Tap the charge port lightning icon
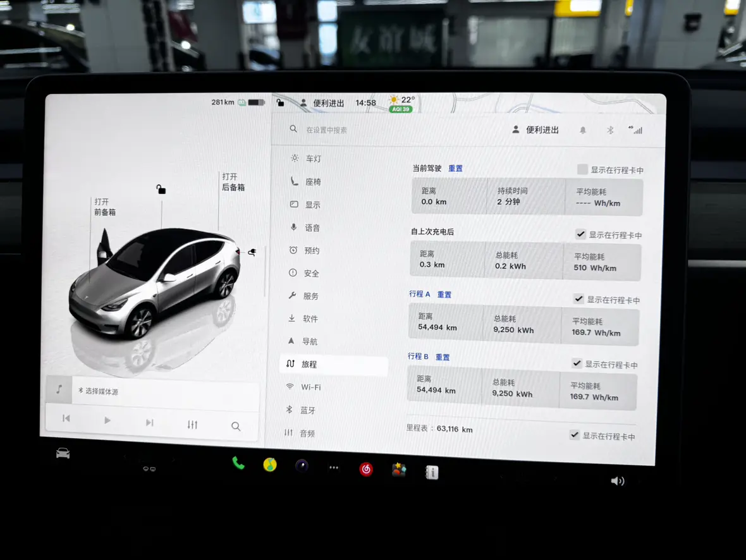Screen dimensions: 746x560 [252, 253]
